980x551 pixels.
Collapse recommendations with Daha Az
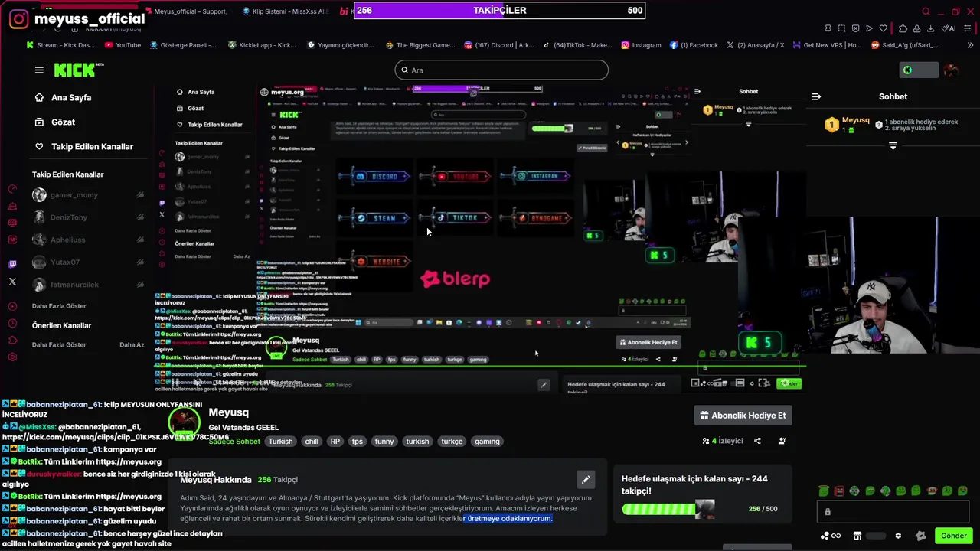132,345
